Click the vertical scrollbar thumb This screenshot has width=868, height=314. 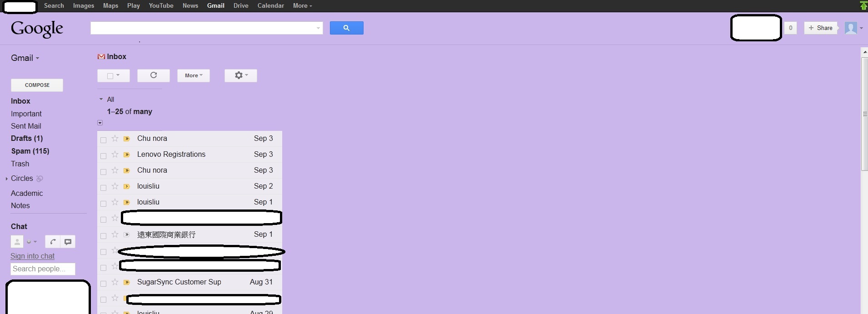[x=865, y=114]
